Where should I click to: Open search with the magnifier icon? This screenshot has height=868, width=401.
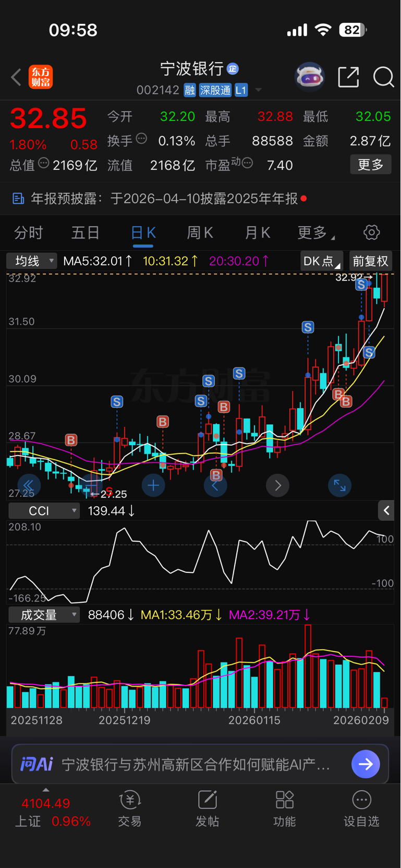click(383, 77)
